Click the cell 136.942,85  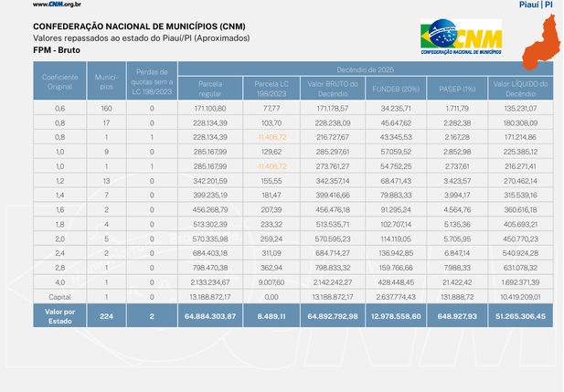pyautogui.click(x=396, y=253)
